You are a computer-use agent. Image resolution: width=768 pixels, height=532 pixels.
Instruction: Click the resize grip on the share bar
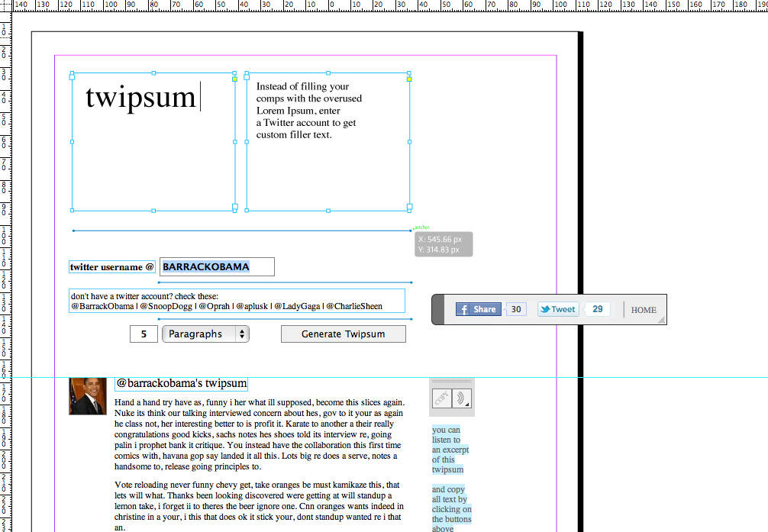pos(661,319)
